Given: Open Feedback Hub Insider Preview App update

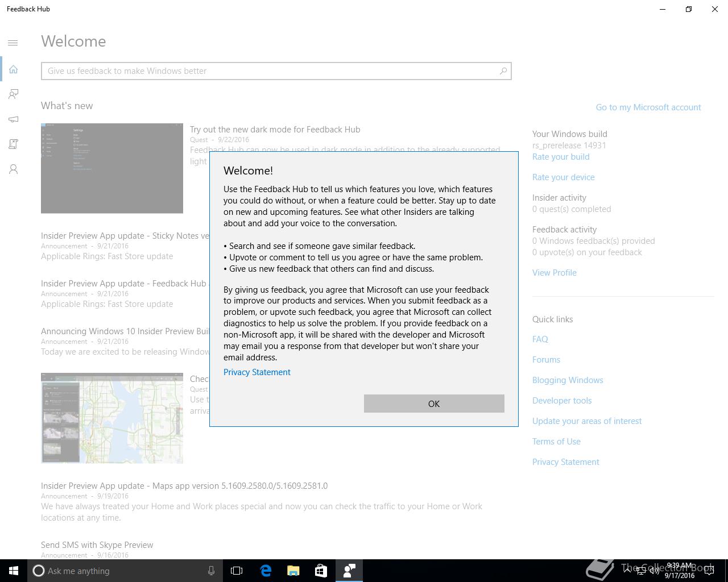Looking at the screenshot, I should (x=125, y=284).
